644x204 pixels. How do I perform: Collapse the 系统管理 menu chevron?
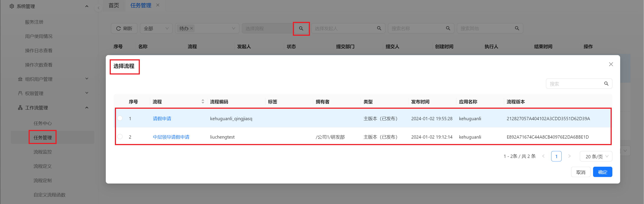[87, 6]
